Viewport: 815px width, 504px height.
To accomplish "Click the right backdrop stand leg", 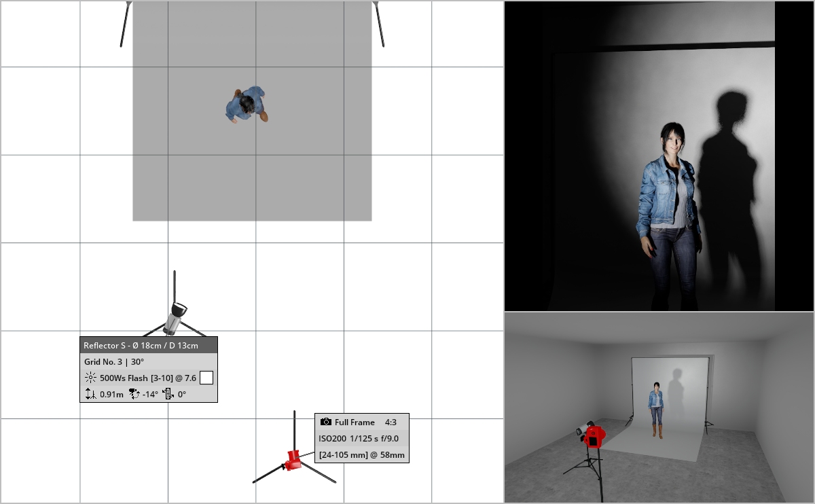I will click(x=378, y=25).
